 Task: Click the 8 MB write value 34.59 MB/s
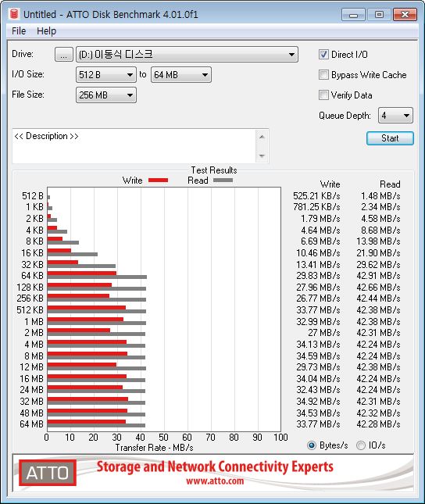318,356
